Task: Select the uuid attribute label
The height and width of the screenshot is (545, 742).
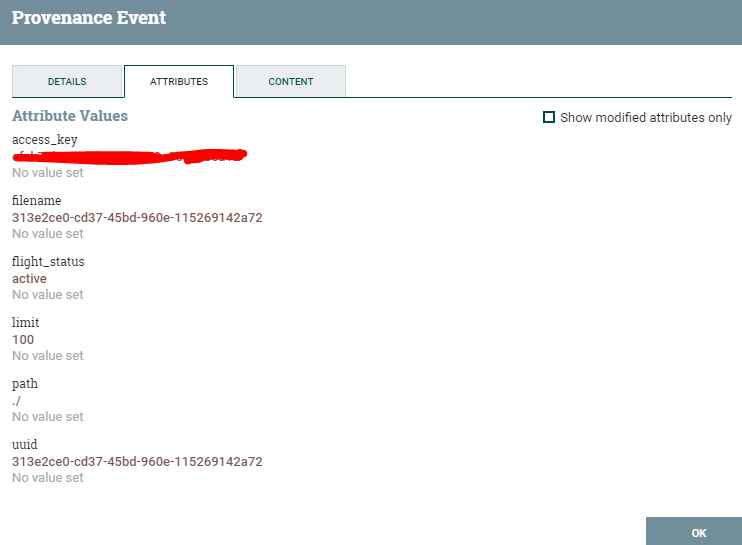Action: 25,445
